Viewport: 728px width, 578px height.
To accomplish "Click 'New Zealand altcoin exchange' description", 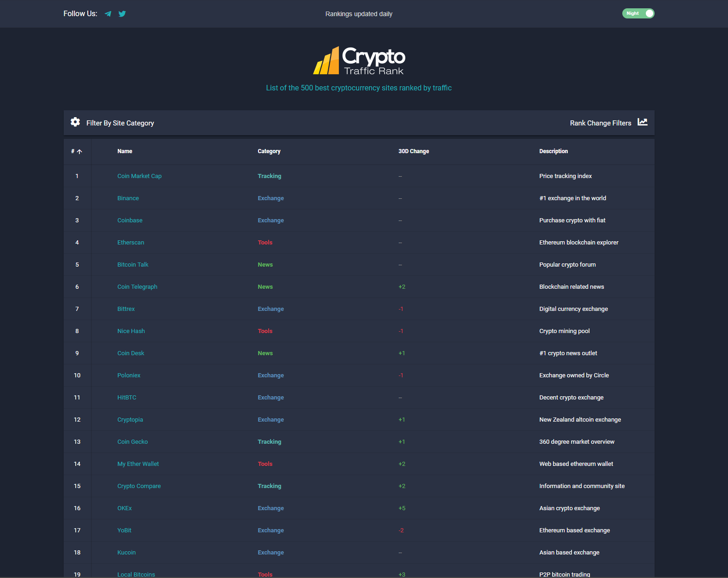I will [580, 420].
